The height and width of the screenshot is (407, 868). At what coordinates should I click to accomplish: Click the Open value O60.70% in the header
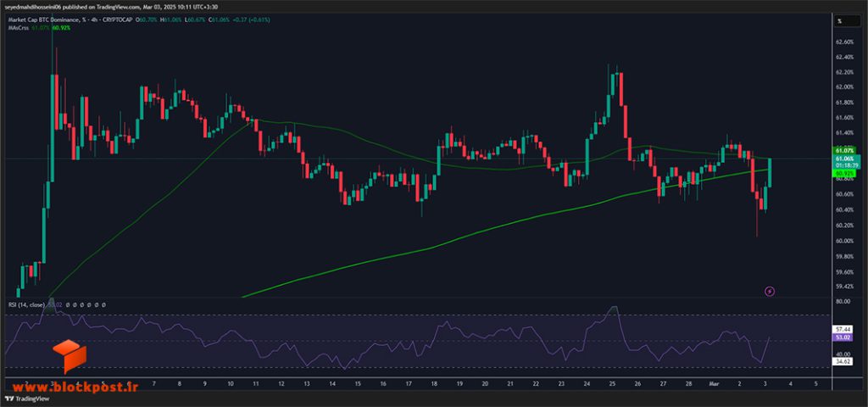tap(147, 20)
